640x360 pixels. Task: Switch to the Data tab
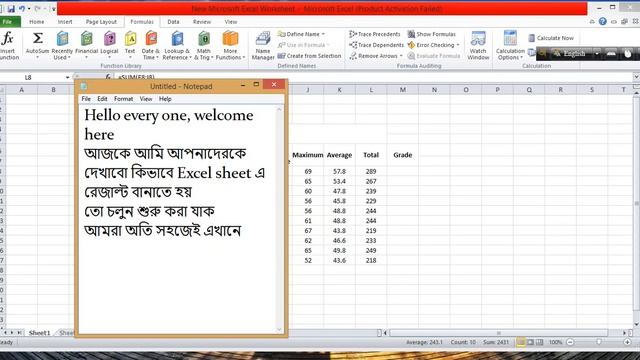coord(173,22)
